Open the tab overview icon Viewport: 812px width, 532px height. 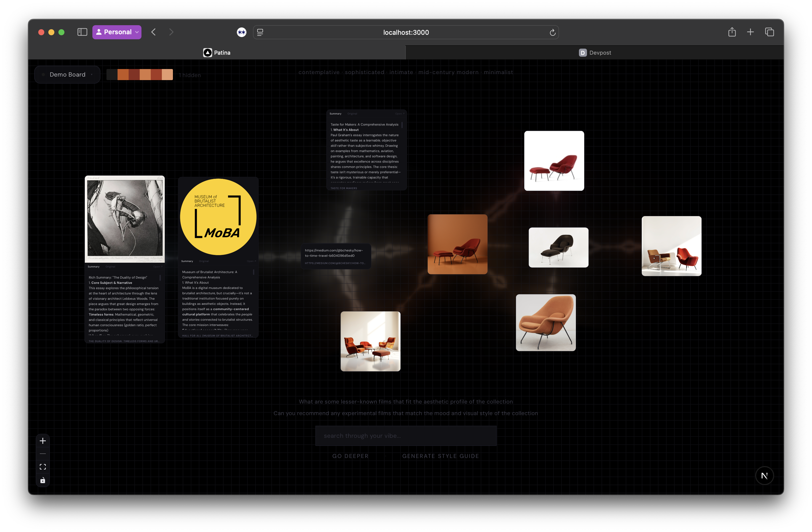(769, 32)
